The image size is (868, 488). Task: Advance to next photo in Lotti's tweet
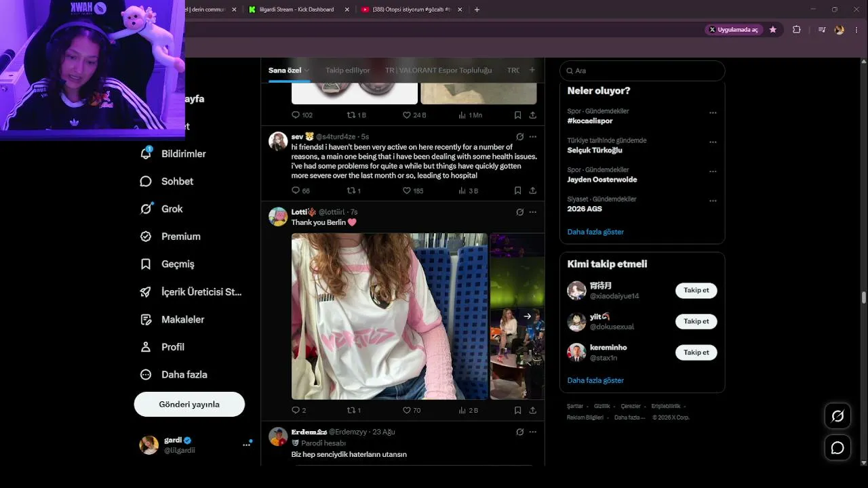point(527,317)
